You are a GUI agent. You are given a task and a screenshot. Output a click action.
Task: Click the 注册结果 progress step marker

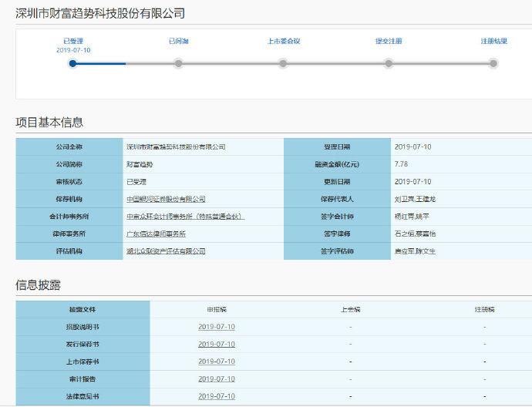tap(493, 63)
